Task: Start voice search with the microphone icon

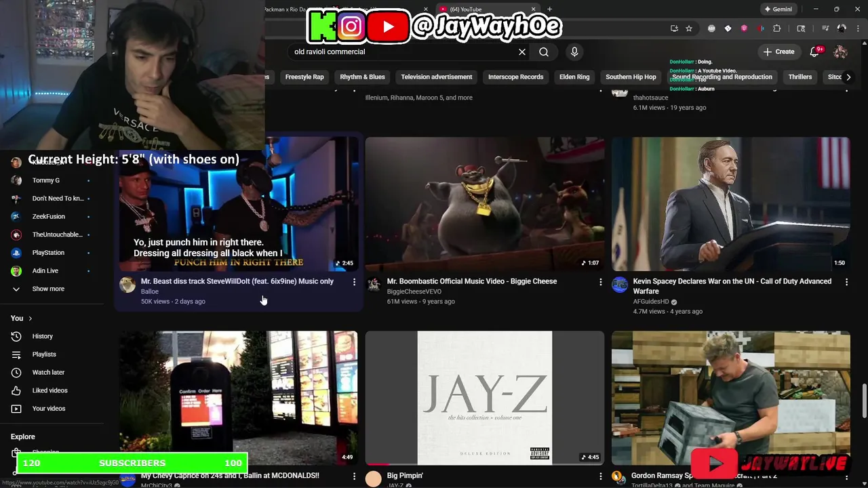Action: pyautogui.click(x=574, y=52)
